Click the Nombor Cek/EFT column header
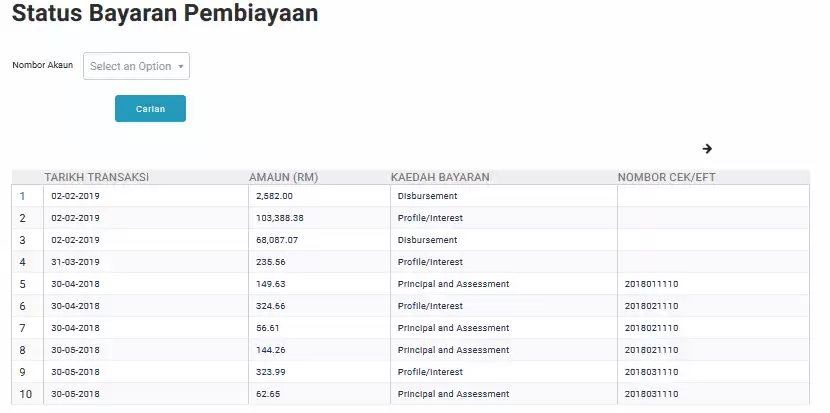Image resolution: width=830 pixels, height=413 pixels. tap(666, 178)
